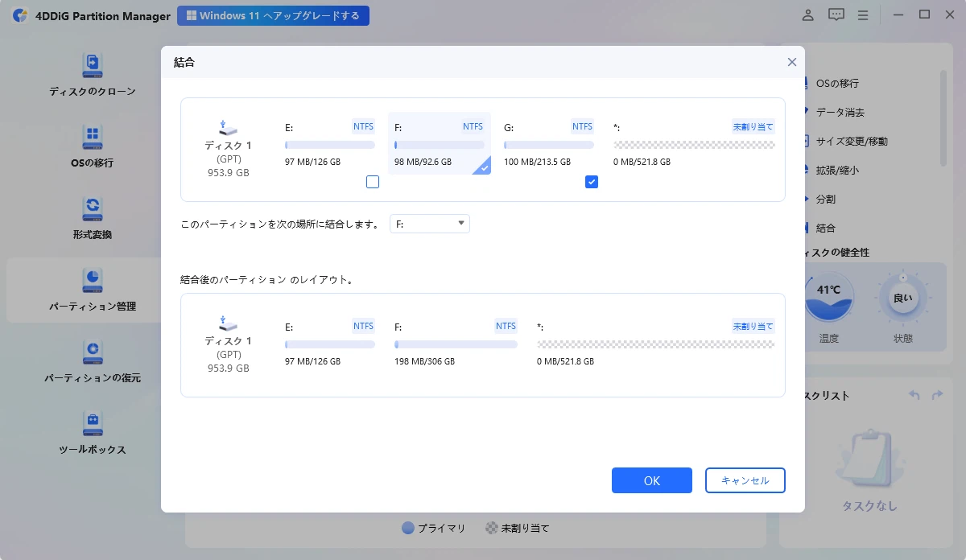This screenshot has width=966, height=560.
Task: Click the redo arrow in task list
Action: tap(937, 395)
